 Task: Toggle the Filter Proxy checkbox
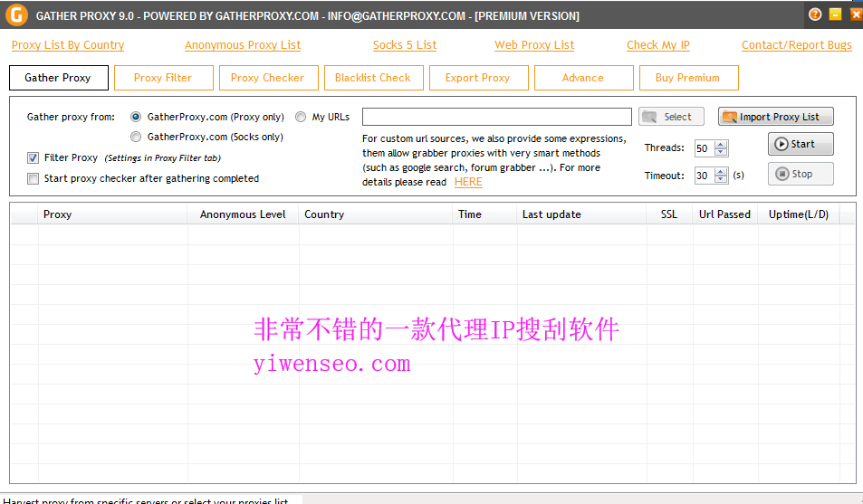33,158
